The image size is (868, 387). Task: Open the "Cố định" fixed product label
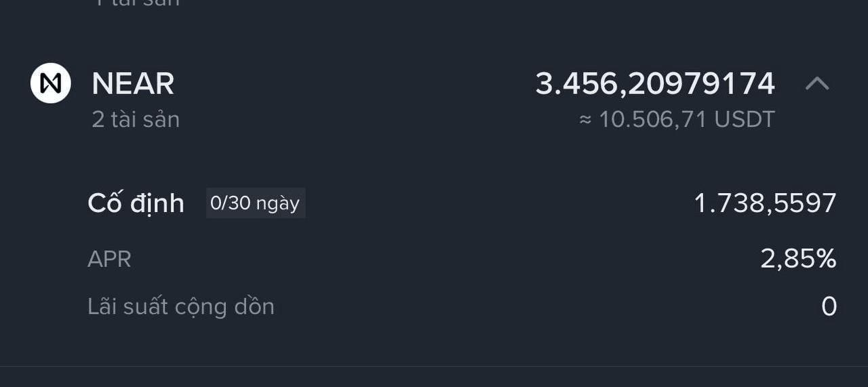click(x=136, y=203)
